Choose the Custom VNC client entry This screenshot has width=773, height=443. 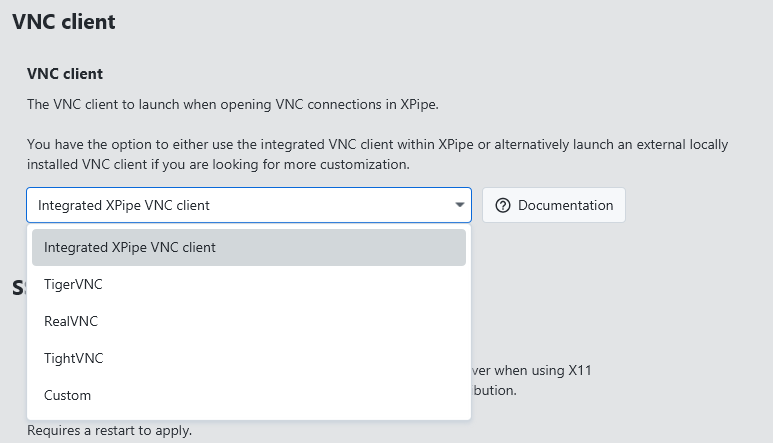coord(67,395)
